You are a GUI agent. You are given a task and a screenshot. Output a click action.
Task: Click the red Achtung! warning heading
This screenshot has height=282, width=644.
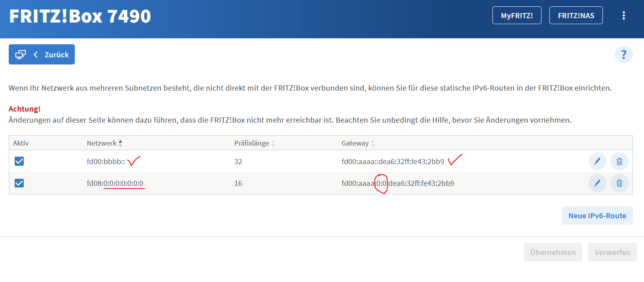[x=25, y=109]
